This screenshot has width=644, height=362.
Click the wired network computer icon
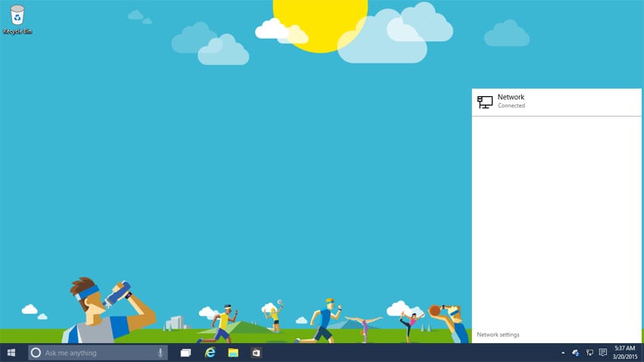coord(485,101)
